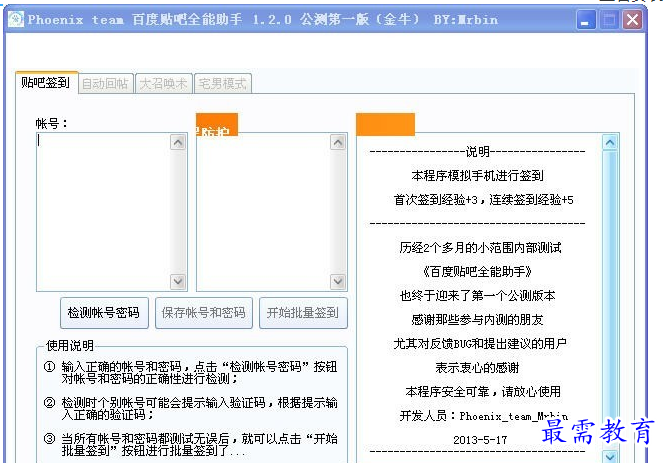Open the 大召唤术 tab
Image resolution: width=663 pixels, height=463 pixels.
163,83
